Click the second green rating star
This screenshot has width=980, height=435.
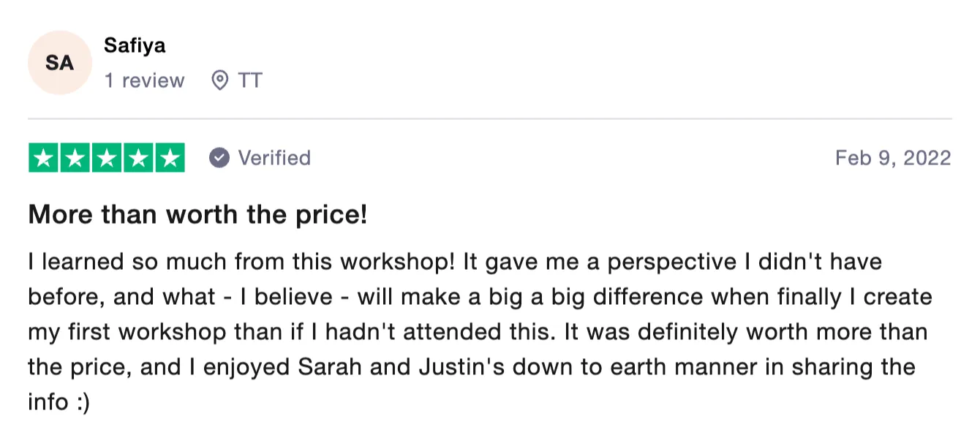point(75,158)
